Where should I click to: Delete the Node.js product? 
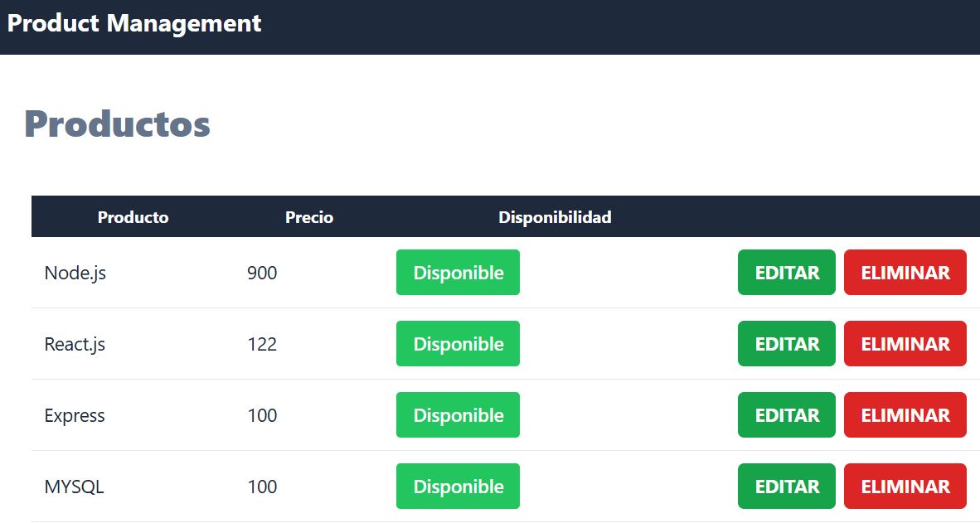pyautogui.click(x=905, y=273)
